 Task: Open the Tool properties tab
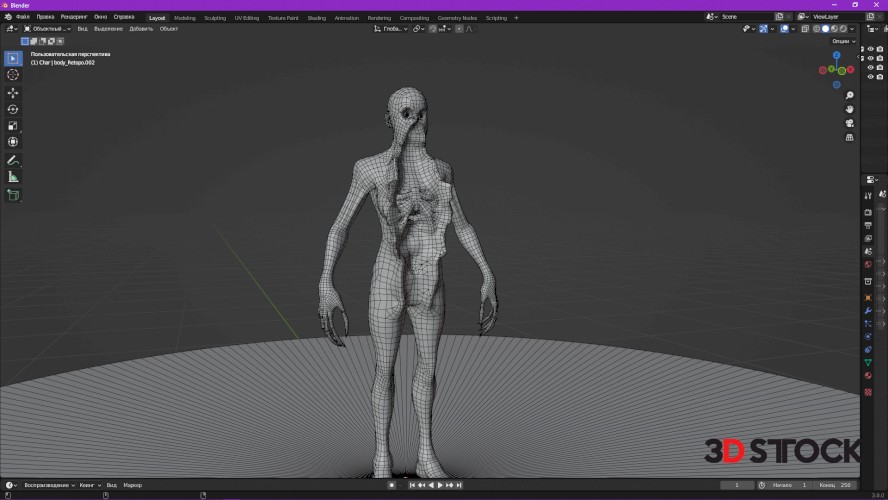point(868,196)
